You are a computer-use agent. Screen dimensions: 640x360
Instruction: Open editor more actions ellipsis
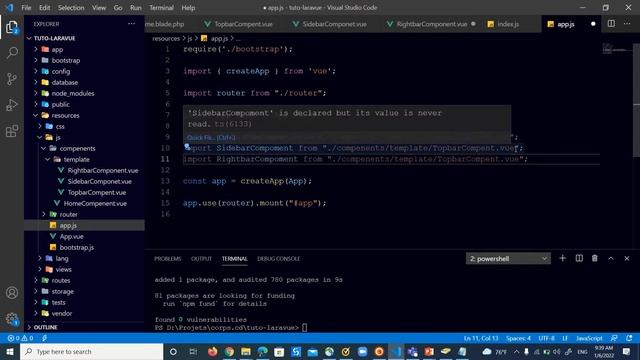tap(627, 24)
